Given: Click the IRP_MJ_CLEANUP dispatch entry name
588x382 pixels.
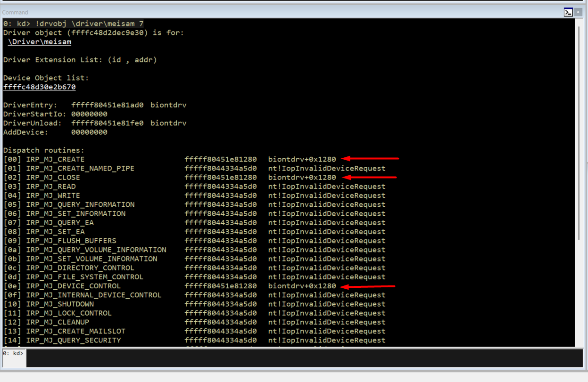Looking at the screenshot, I should [58, 322].
